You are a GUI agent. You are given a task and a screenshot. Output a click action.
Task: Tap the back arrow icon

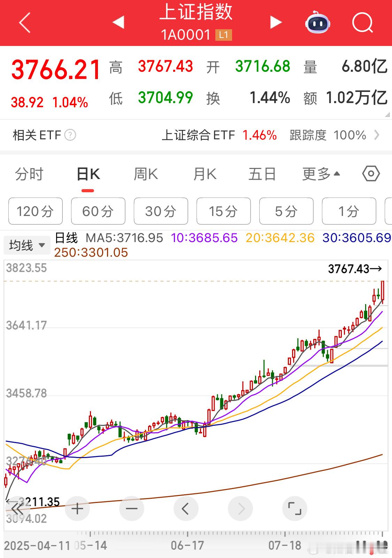(x=24, y=23)
